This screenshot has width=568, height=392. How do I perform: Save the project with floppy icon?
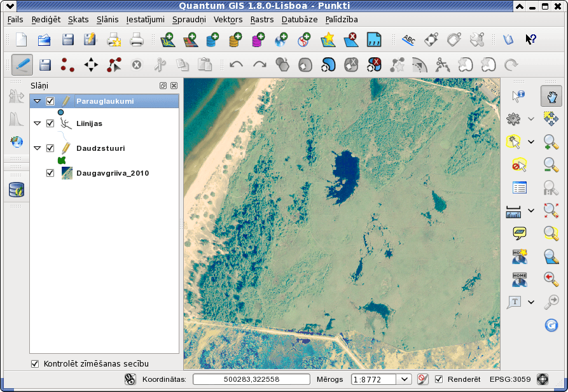click(67, 39)
